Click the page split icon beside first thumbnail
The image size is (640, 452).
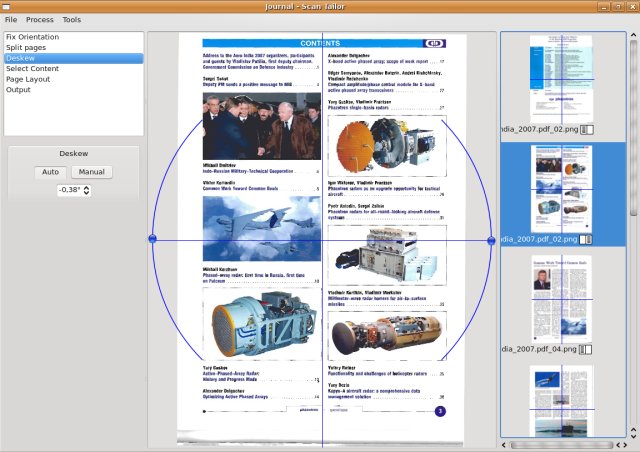click(x=587, y=129)
